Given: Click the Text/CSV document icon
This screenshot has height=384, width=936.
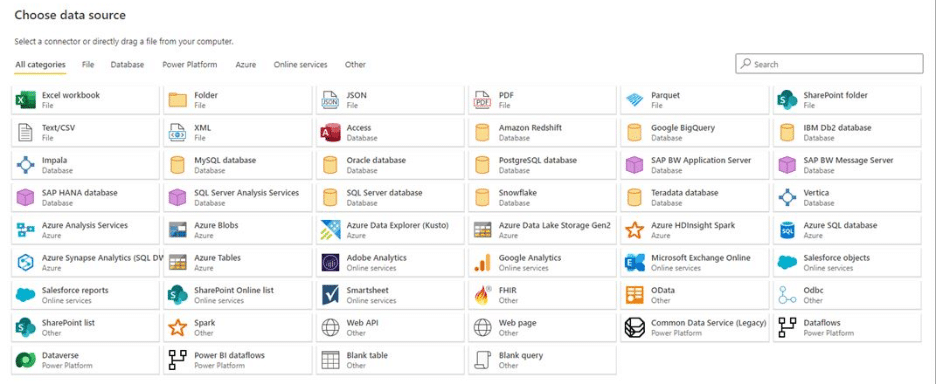Looking at the screenshot, I should click(x=25, y=133).
